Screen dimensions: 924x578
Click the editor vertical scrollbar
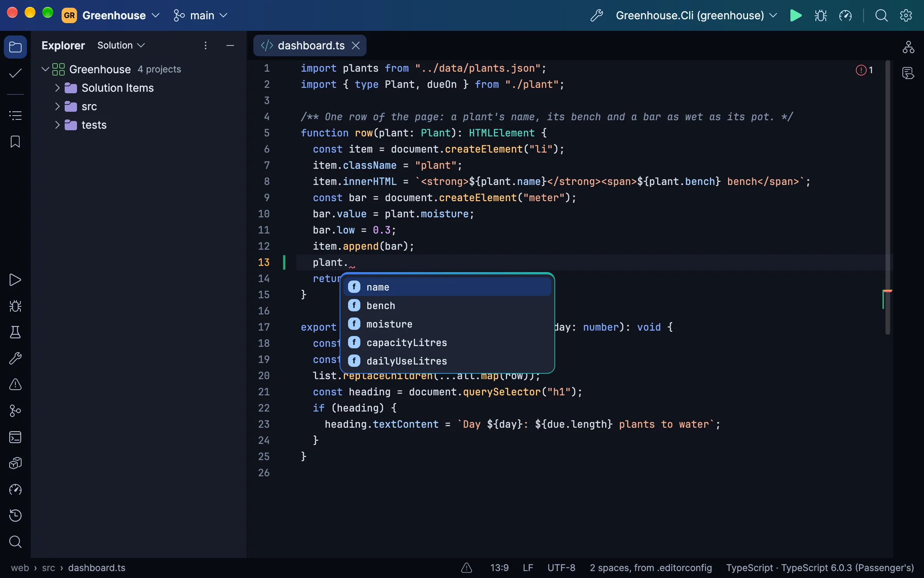click(x=888, y=197)
